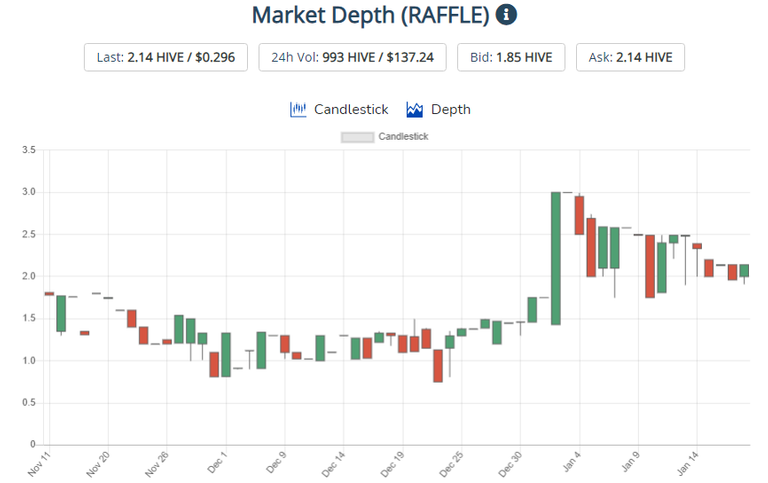Click the Candlestick legend label

pyautogui.click(x=403, y=137)
